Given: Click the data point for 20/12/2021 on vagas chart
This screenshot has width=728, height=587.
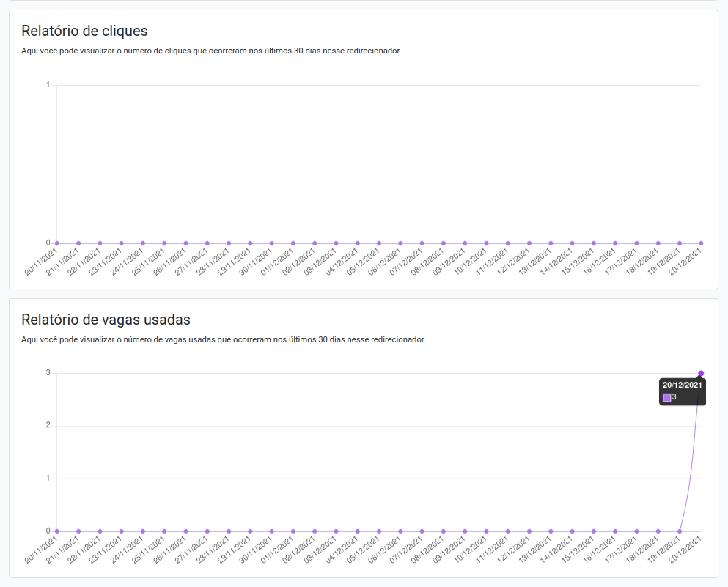Looking at the screenshot, I should pyautogui.click(x=700, y=374).
